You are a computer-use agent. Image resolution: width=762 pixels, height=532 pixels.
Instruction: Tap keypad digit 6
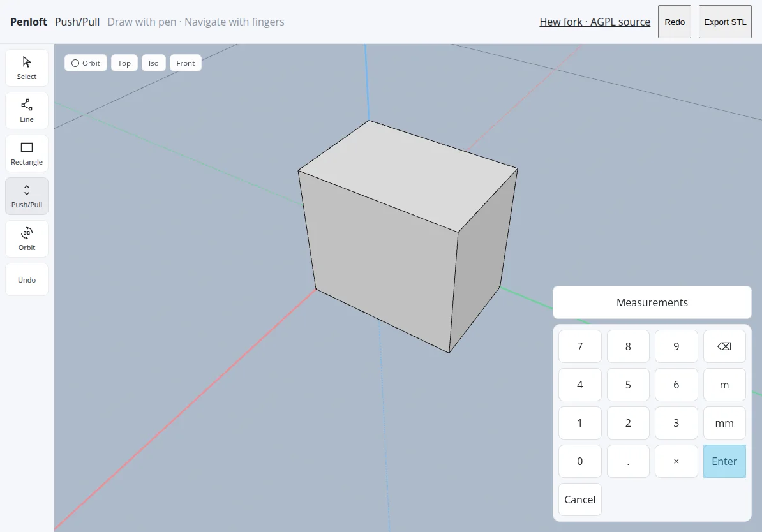[676, 385]
